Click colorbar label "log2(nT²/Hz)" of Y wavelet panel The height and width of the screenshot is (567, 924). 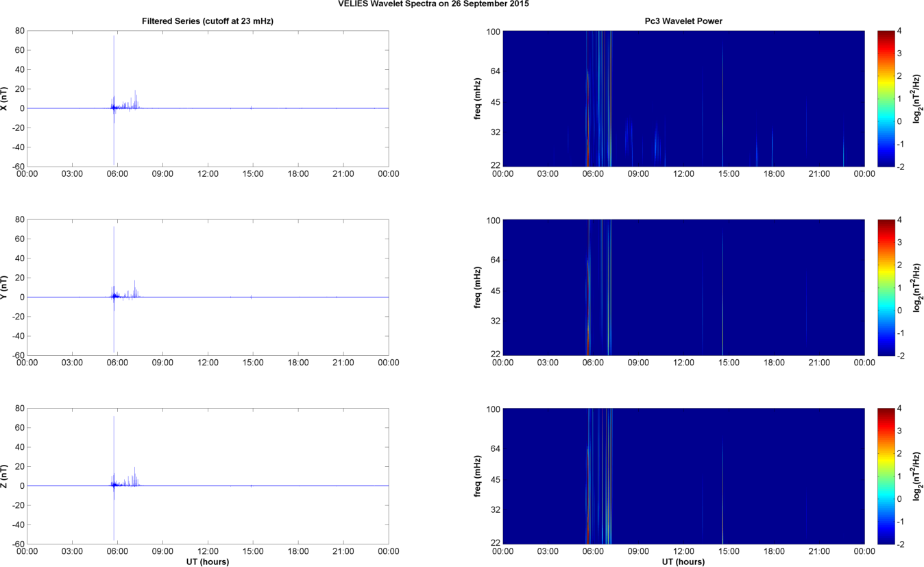point(918,287)
